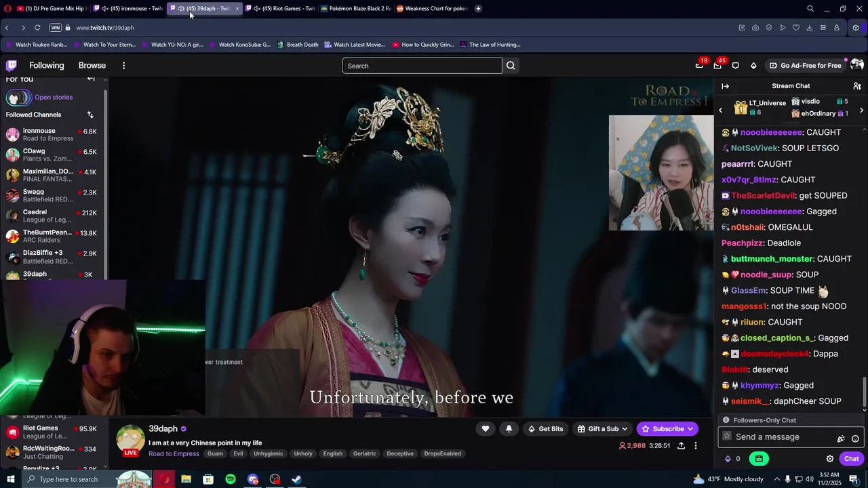Open the Twitch home logo
This screenshot has width=868, height=488.
point(12,66)
